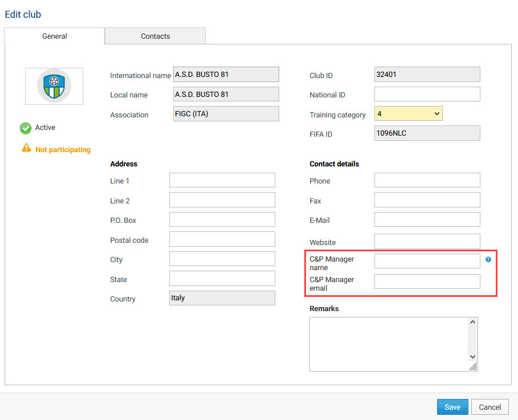
Task: Focus the Website input field
Action: pyautogui.click(x=427, y=241)
